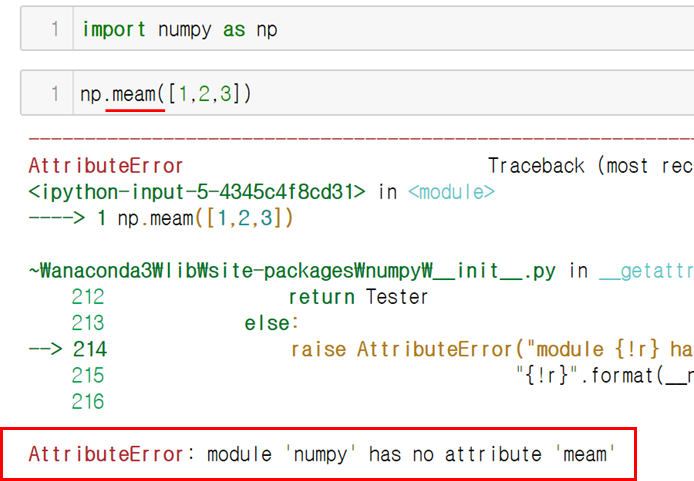Click the final message "module 'numpy' has no attribute 'meam'"

[x=411, y=454]
